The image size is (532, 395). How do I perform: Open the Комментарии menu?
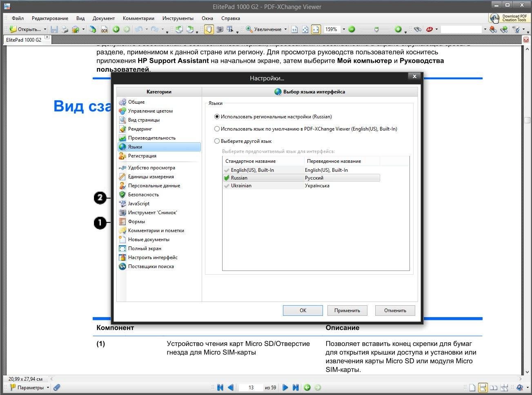[138, 18]
